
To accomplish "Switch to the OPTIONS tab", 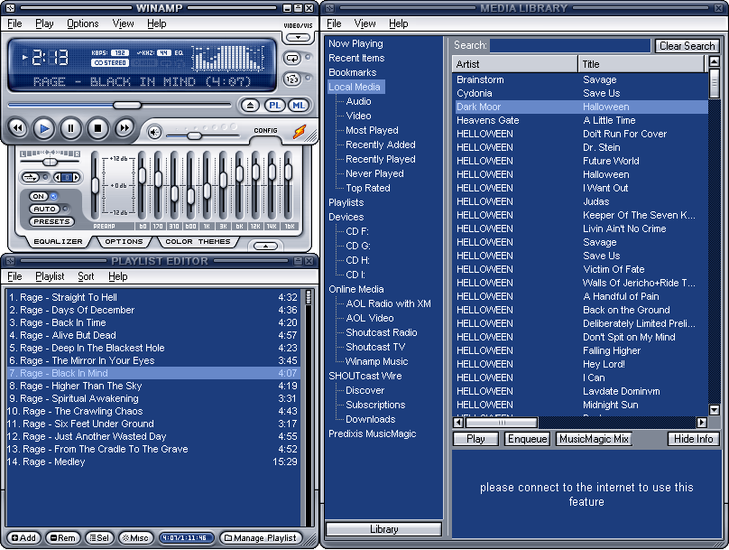I will tap(124, 241).
